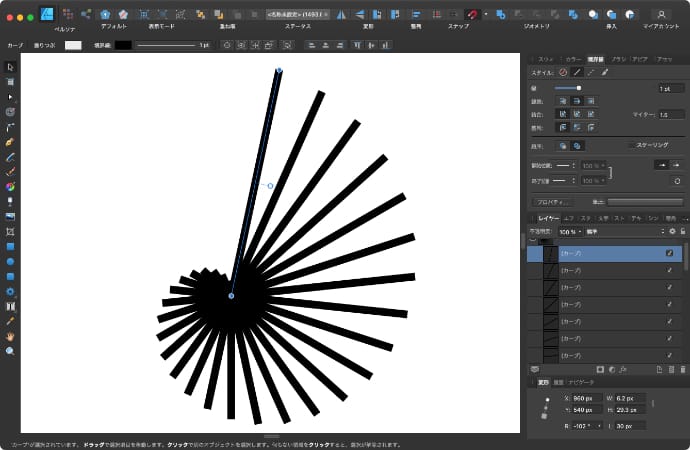Choose the solid line stroke style
Screen dimensions: 690x450
(577, 72)
